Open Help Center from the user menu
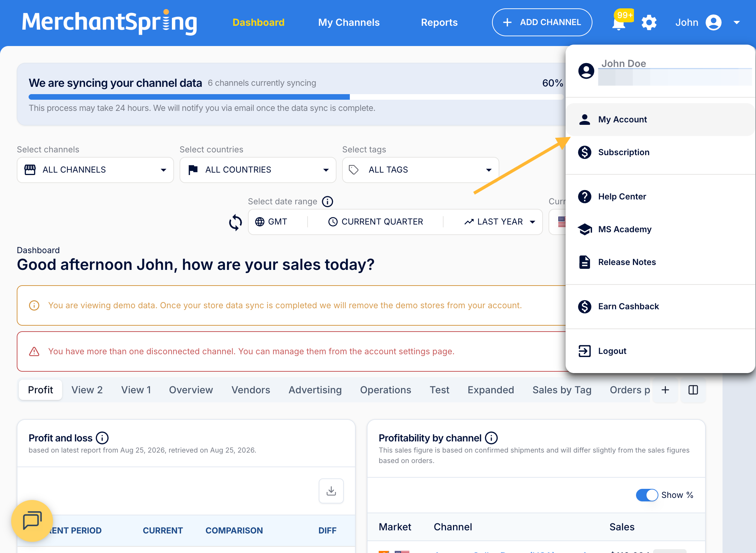 tap(660, 197)
